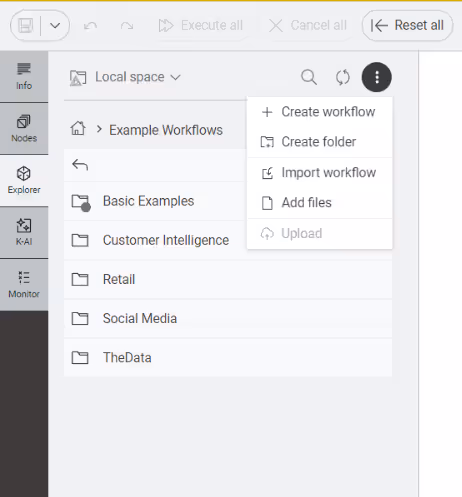462x497 pixels.
Task: Click the undo arrow icon
Action: coord(90,26)
